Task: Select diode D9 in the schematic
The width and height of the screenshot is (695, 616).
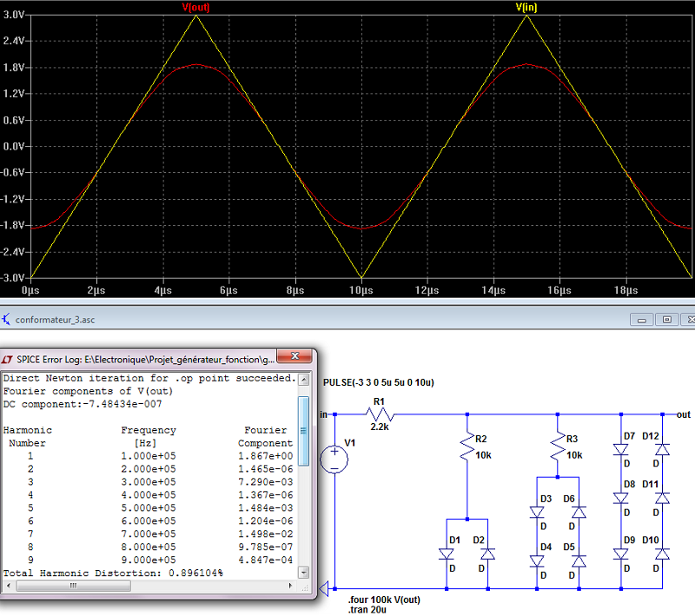Action: point(620,554)
